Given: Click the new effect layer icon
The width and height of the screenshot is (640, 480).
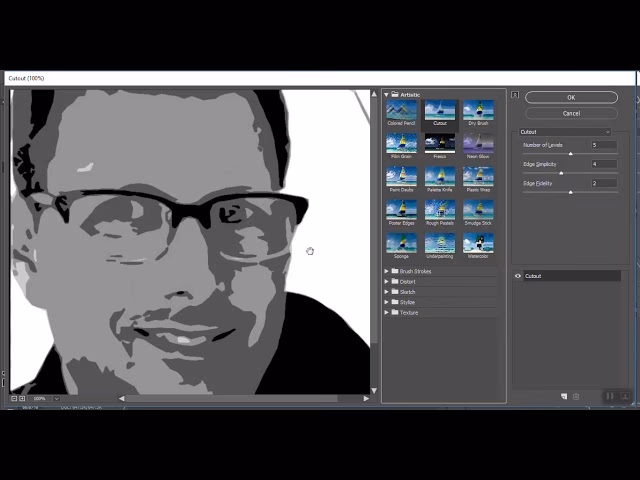Looking at the screenshot, I should coord(564,396).
